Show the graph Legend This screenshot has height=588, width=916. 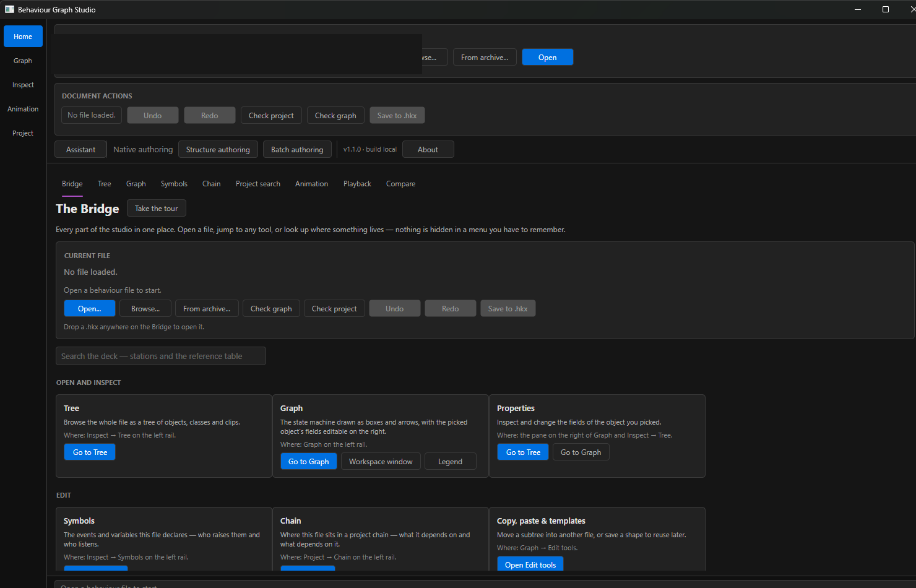click(x=451, y=462)
